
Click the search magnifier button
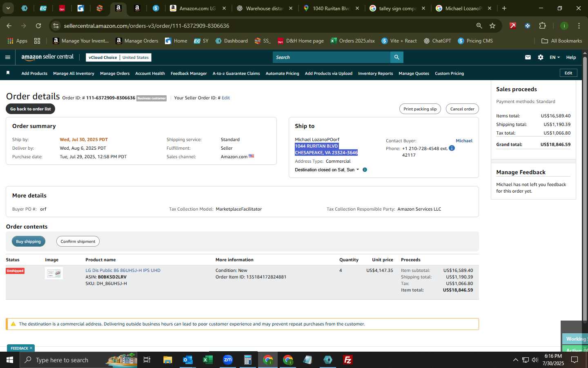(396, 57)
